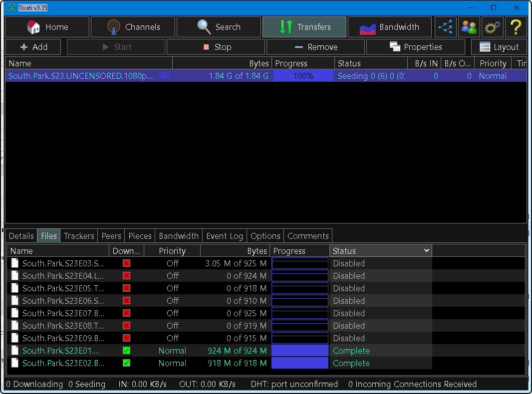Sort transfers by B/s IN column header
Screen dimensions: 532x394
click(x=424, y=63)
